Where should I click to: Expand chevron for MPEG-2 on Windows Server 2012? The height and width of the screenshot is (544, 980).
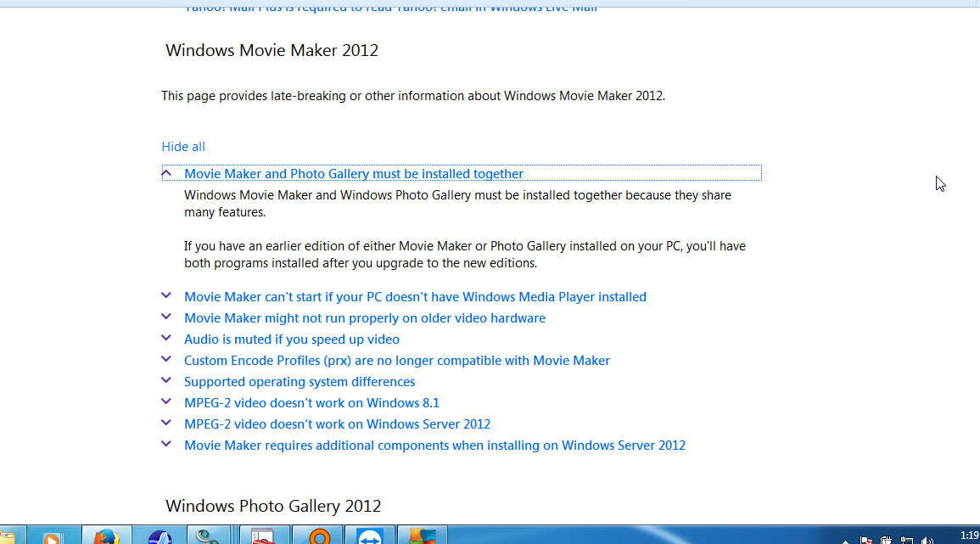(x=166, y=423)
